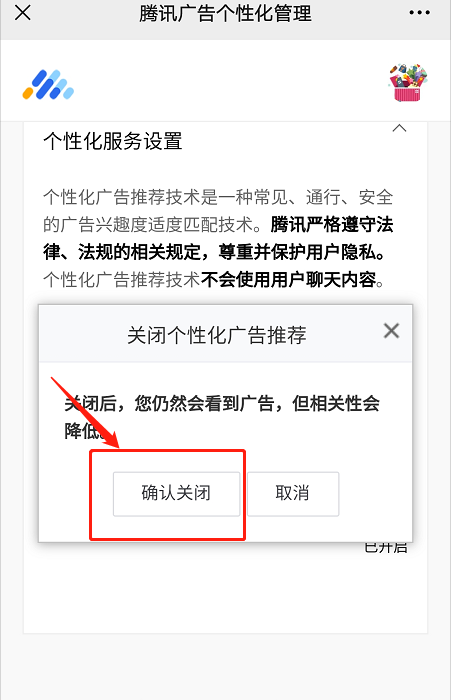Viewport: 451px width, 700px height.
Task: Click the 取消 button
Action: point(293,494)
